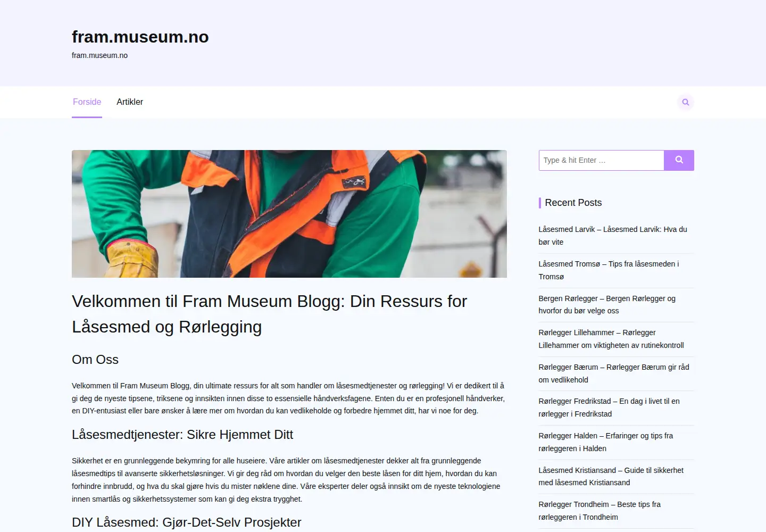Click the 'Om Oss' heading
Image resolution: width=766 pixels, height=532 pixels.
coord(95,360)
